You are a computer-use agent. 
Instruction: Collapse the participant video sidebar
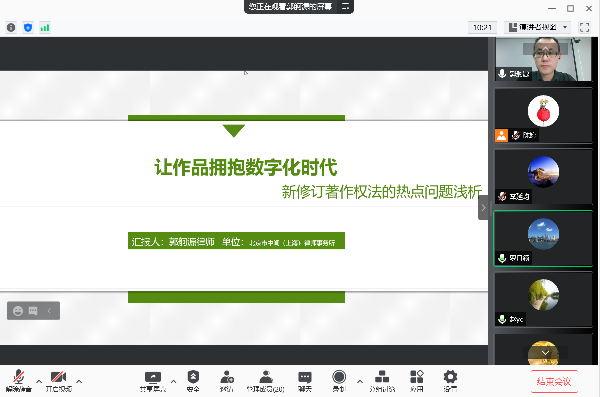click(x=483, y=207)
